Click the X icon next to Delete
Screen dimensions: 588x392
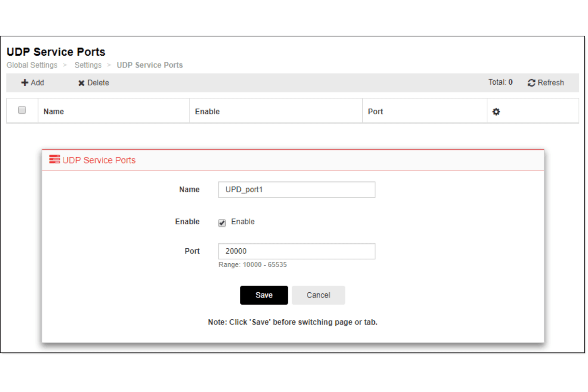[81, 83]
